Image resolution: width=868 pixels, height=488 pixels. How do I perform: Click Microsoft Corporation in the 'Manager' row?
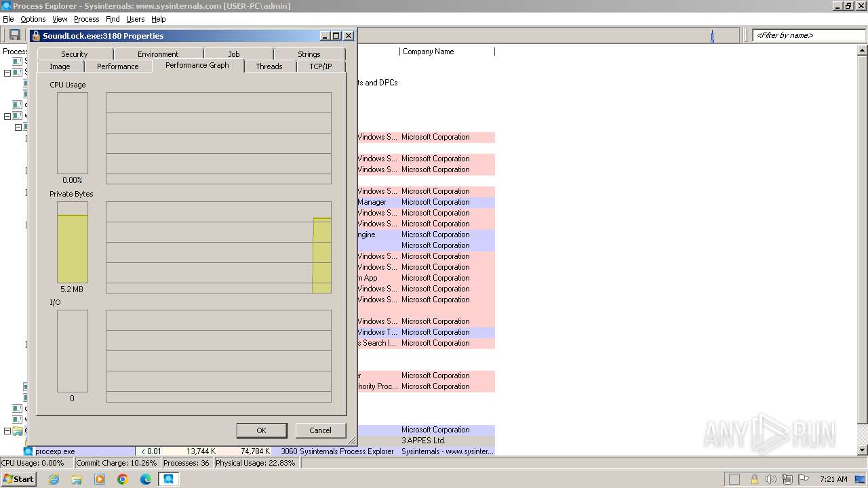pyautogui.click(x=435, y=202)
